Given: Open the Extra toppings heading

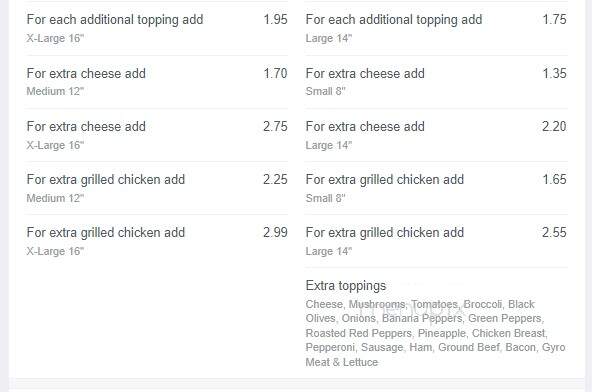Looking at the screenshot, I should [x=346, y=286].
